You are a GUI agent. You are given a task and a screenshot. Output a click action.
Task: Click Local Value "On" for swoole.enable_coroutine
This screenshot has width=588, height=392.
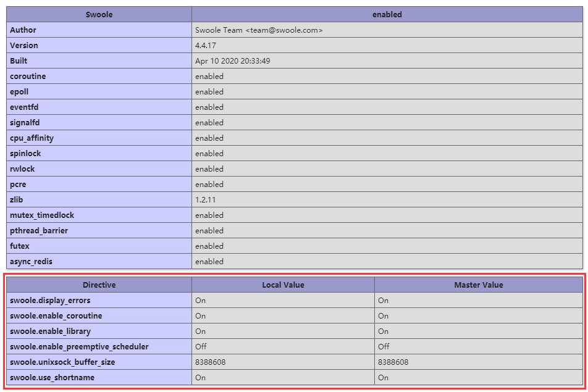pyautogui.click(x=200, y=315)
